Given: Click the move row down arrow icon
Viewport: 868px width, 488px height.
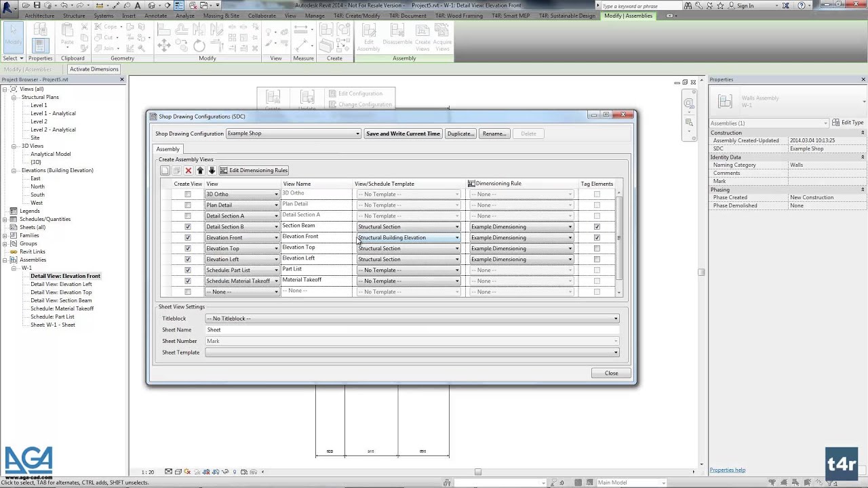Looking at the screenshot, I should click(x=212, y=170).
